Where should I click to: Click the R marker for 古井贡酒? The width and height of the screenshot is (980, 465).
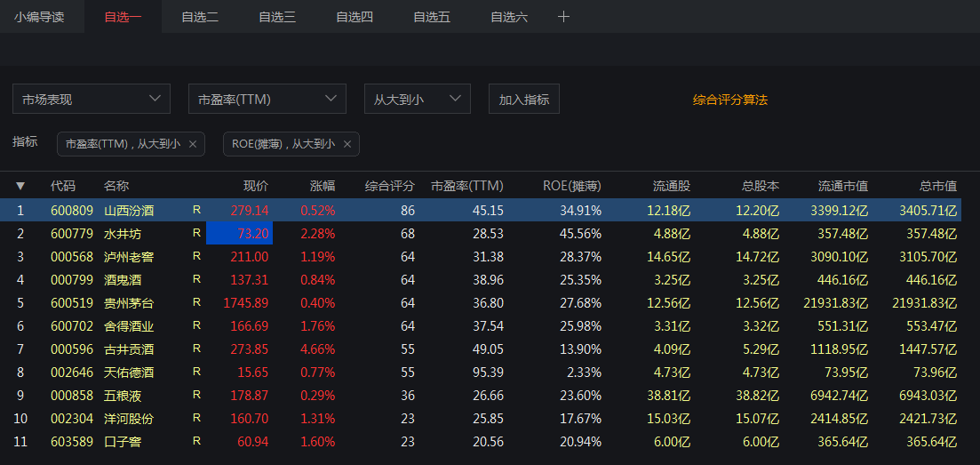(x=197, y=349)
